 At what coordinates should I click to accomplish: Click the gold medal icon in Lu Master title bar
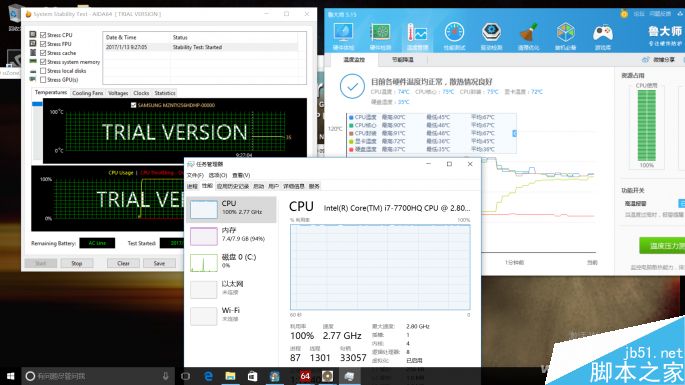point(624,14)
